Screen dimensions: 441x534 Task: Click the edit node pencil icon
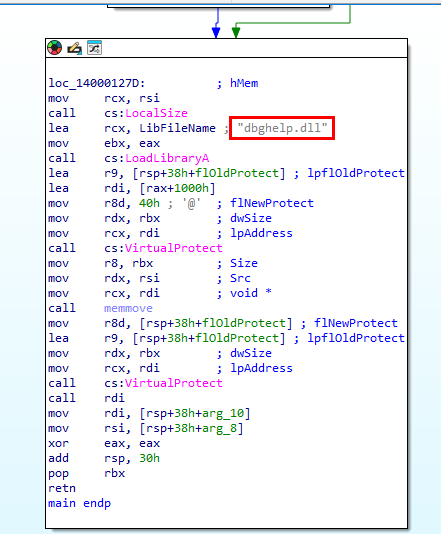(x=75, y=48)
